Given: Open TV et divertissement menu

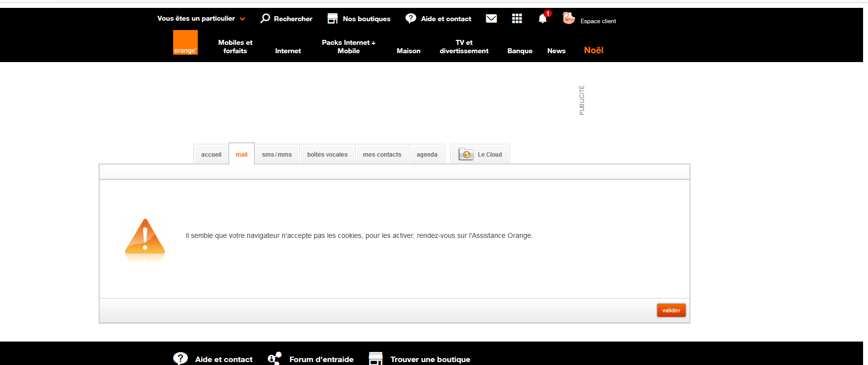Looking at the screenshot, I should pyautogui.click(x=464, y=46).
